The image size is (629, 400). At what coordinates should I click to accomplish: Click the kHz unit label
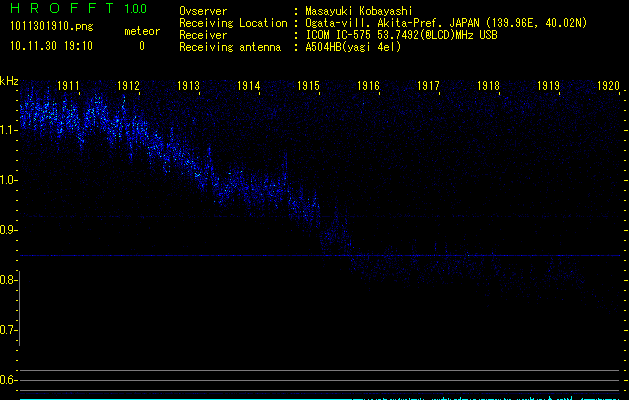(x=9, y=81)
